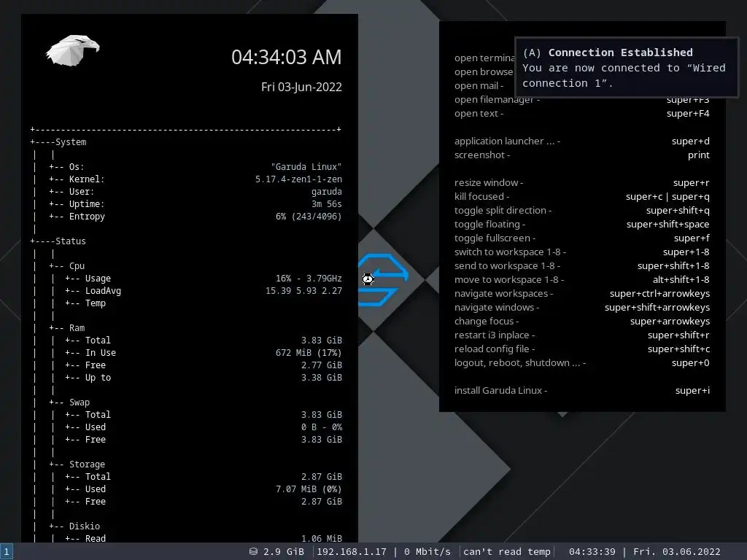The width and height of the screenshot is (747, 560).
Task: Click the "can't read temp" status entry
Action: [507, 551]
